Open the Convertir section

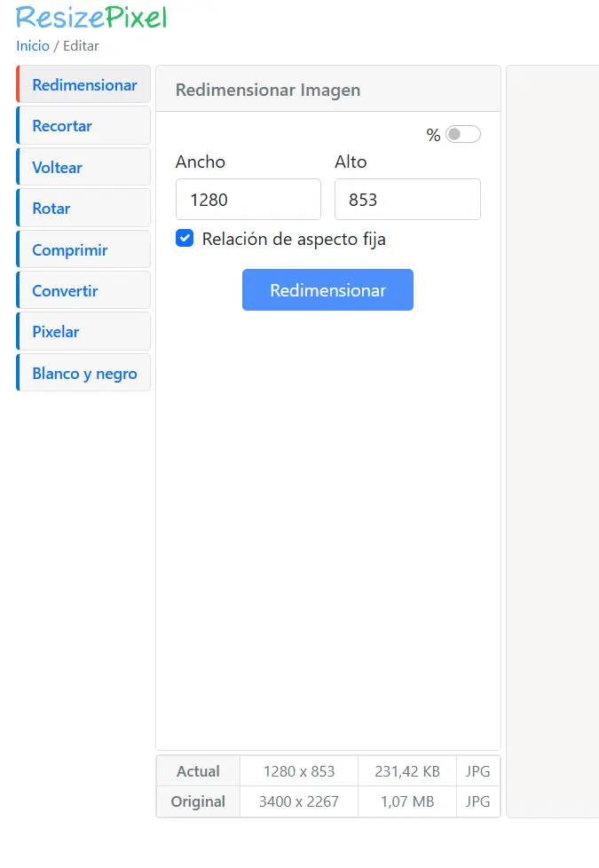coord(65,291)
